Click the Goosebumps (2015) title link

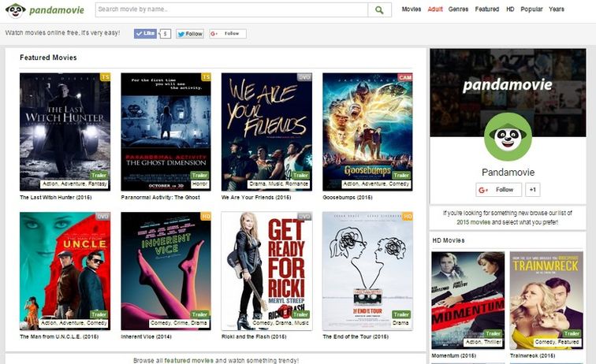pyautogui.click(x=348, y=197)
